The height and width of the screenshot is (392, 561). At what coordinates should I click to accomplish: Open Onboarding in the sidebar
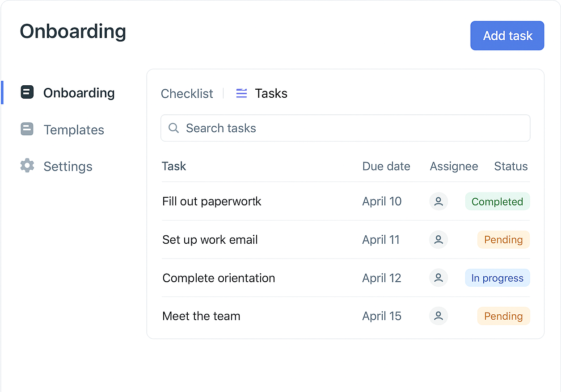[68, 92]
